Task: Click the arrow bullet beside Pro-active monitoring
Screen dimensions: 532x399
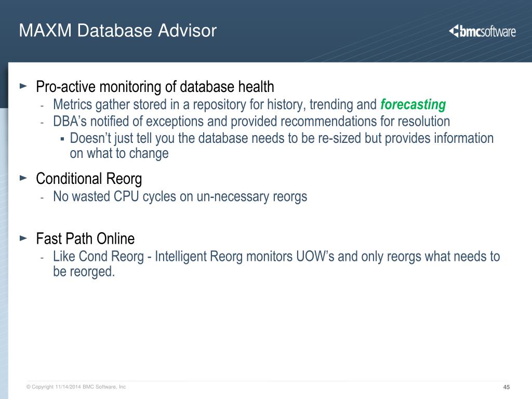Action: 23,86
